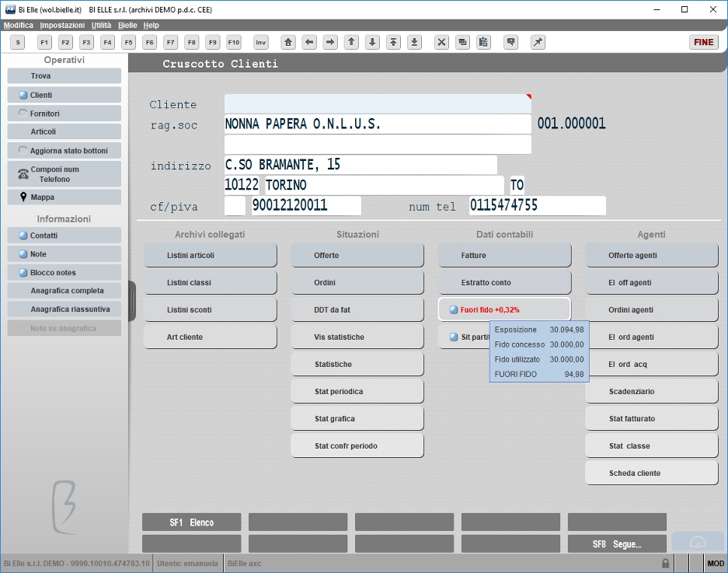Open the Help menu
This screenshot has width=728, height=573.
[x=151, y=25]
